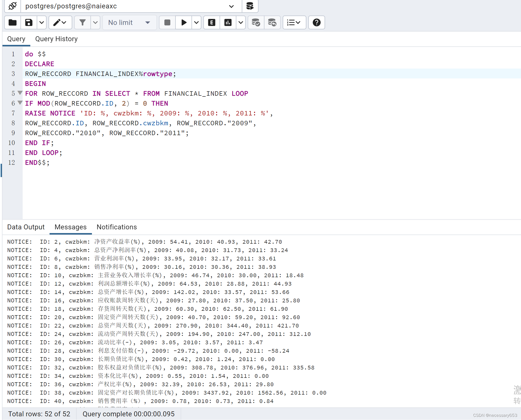Image resolution: width=521 pixels, height=420 pixels.
Task: Click the Execute query play button
Action: coord(184,22)
